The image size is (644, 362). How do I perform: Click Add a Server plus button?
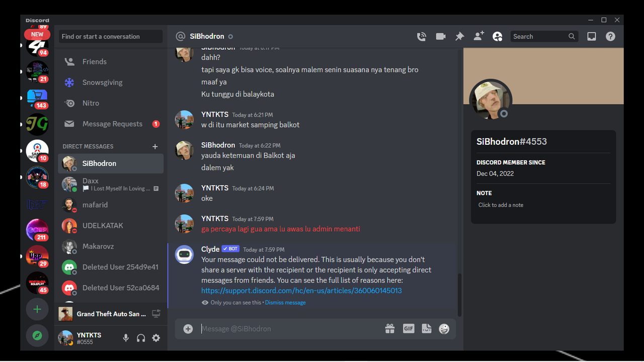tap(37, 309)
